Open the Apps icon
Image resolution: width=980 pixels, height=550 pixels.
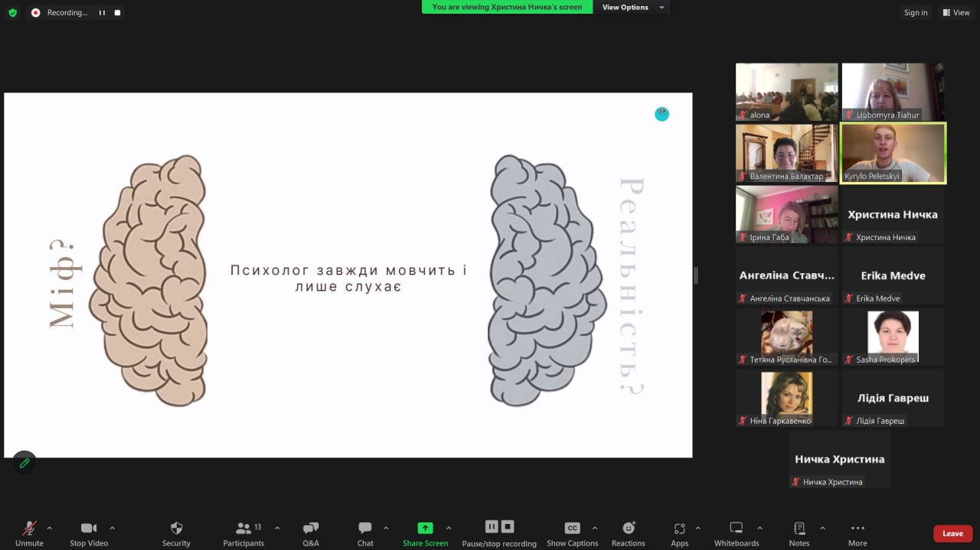point(680,533)
